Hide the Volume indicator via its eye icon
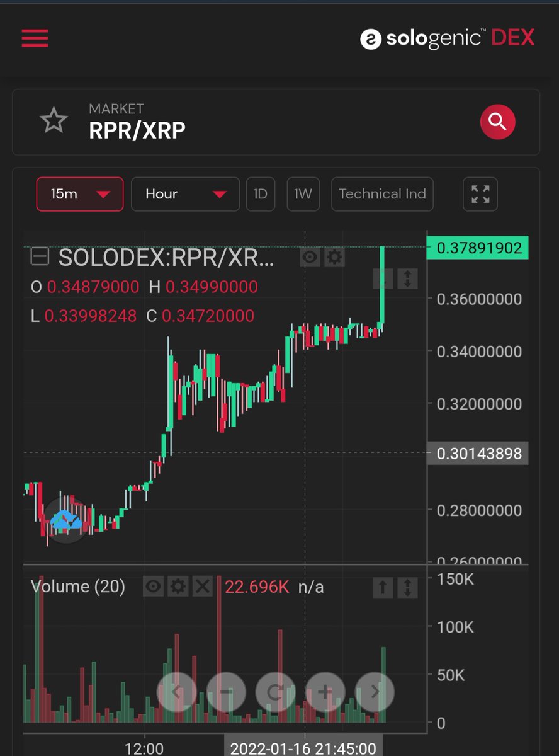The width and height of the screenshot is (559, 756). pos(153,587)
